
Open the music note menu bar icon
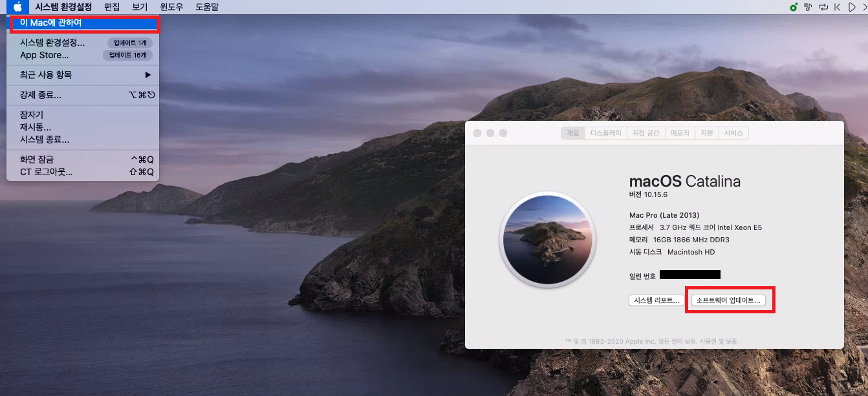tap(808, 7)
